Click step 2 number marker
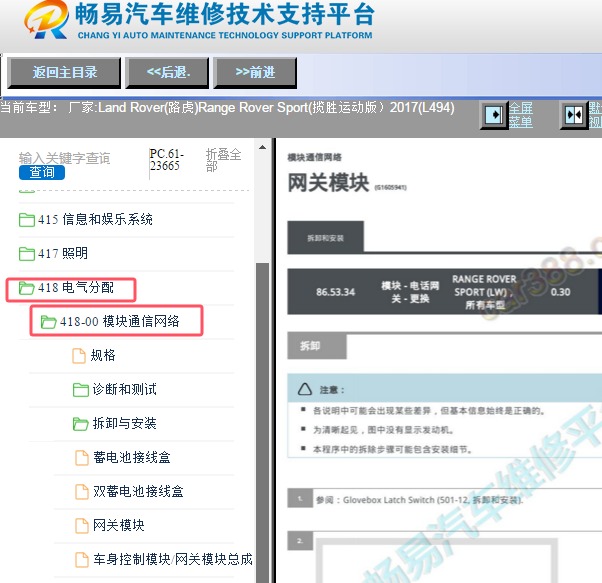Viewport: 602px width, 583px height. click(x=300, y=541)
